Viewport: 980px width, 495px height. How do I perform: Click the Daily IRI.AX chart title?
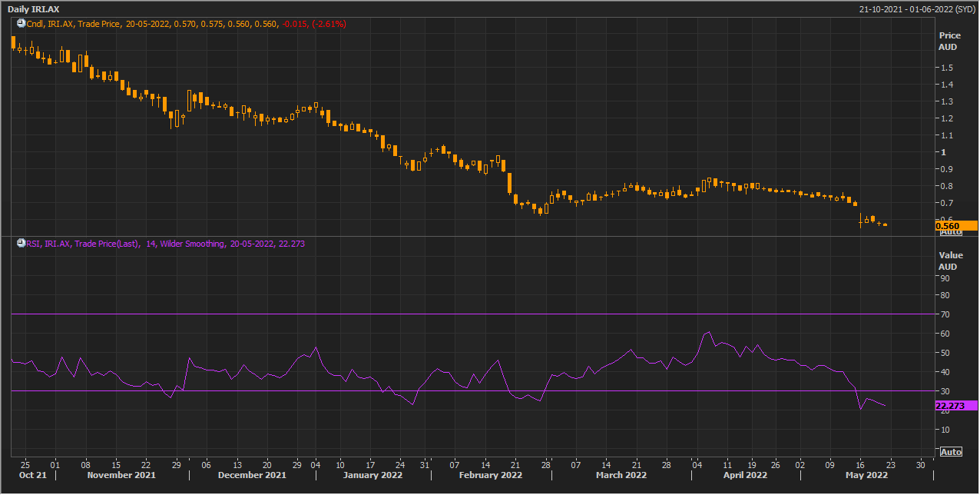click(33, 9)
